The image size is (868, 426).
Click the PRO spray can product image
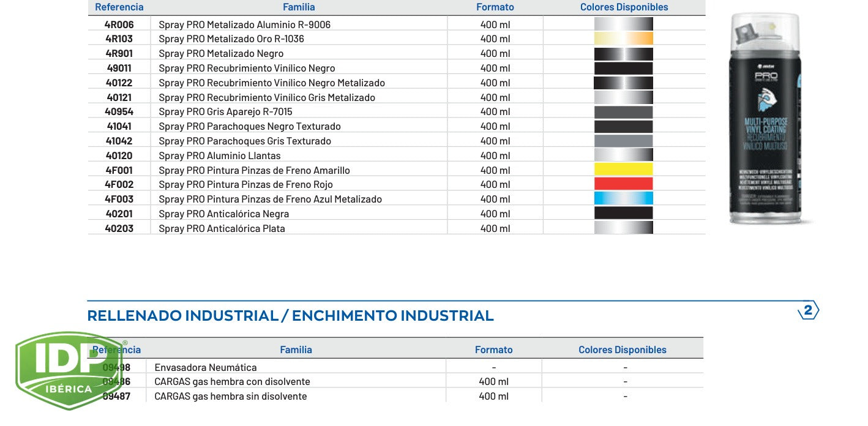[x=766, y=118]
